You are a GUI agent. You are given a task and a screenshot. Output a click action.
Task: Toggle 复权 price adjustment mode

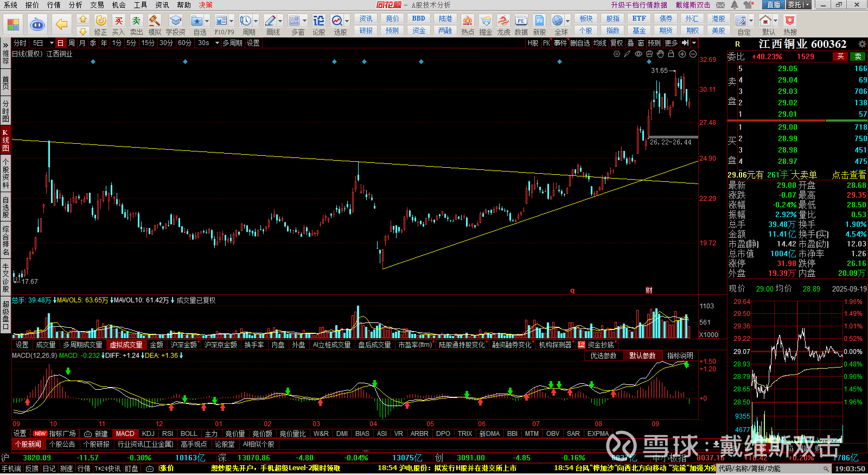point(616,43)
